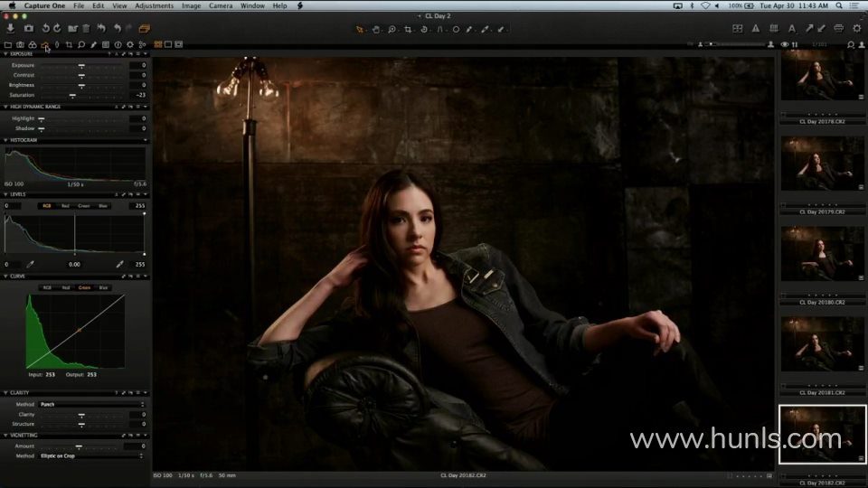Image resolution: width=868 pixels, height=488 pixels.
Task: Open the Edit menu
Action: tap(98, 5)
